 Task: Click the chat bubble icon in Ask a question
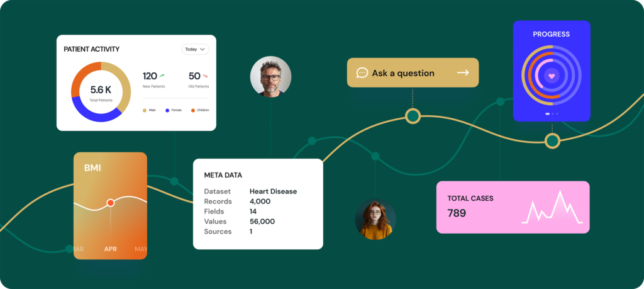362,73
